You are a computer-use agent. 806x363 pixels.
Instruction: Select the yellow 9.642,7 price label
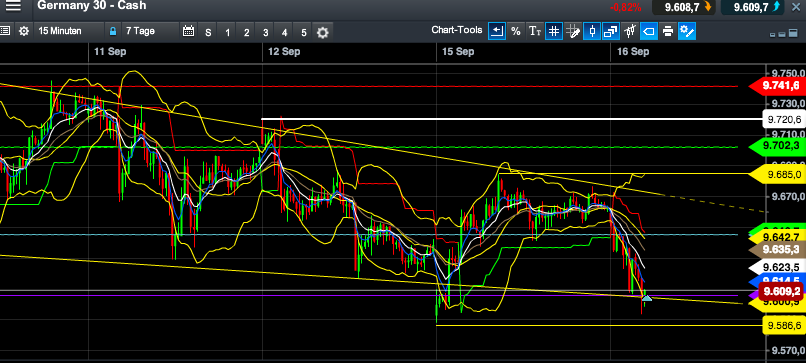pyautogui.click(x=777, y=237)
